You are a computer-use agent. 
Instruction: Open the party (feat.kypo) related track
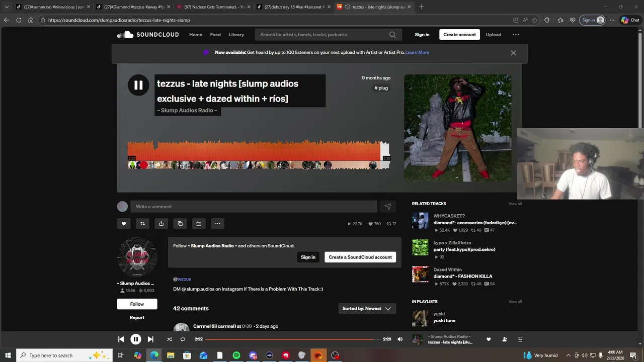point(464,250)
